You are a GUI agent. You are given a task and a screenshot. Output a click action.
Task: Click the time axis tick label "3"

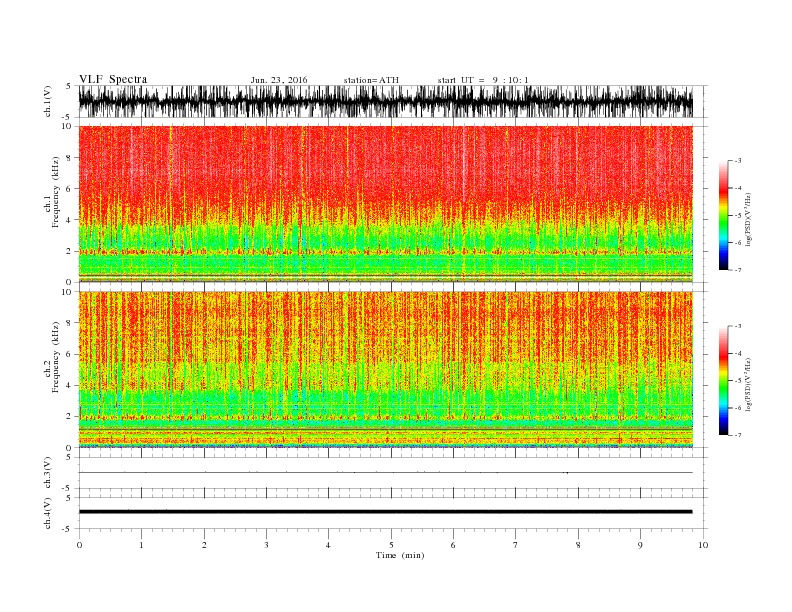(267, 545)
